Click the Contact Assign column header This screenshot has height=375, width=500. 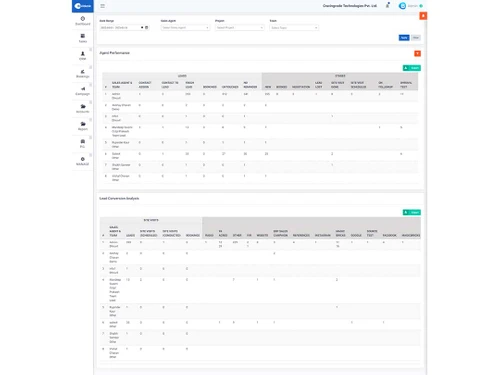tap(145, 85)
